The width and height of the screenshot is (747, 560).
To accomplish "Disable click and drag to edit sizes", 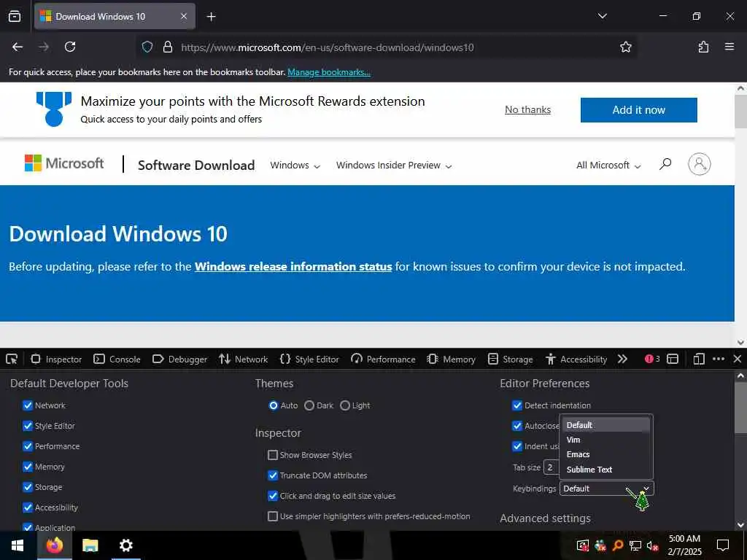I will [x=273, y=496].
